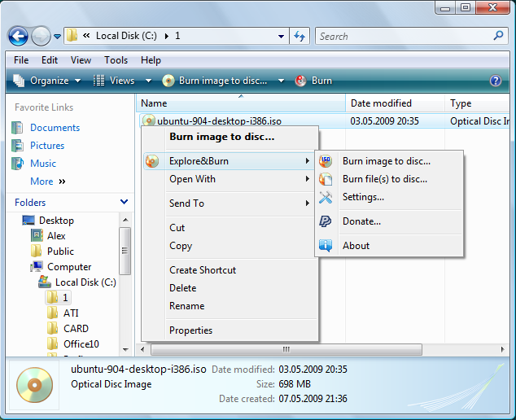This screenshot has width=516, height=420.
Task: Click the Settings tools icon in submenu
Action: [x=326, y=197]
